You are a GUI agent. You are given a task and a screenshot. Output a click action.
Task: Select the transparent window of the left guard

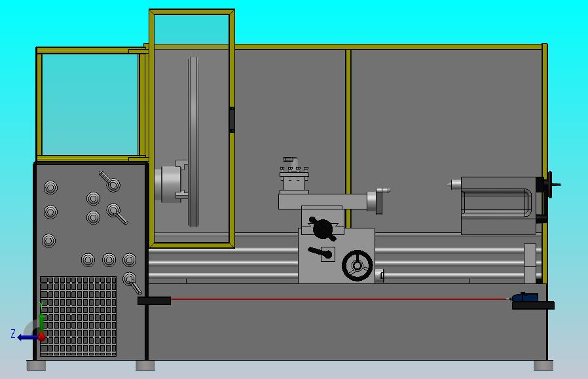pos(90,105)
